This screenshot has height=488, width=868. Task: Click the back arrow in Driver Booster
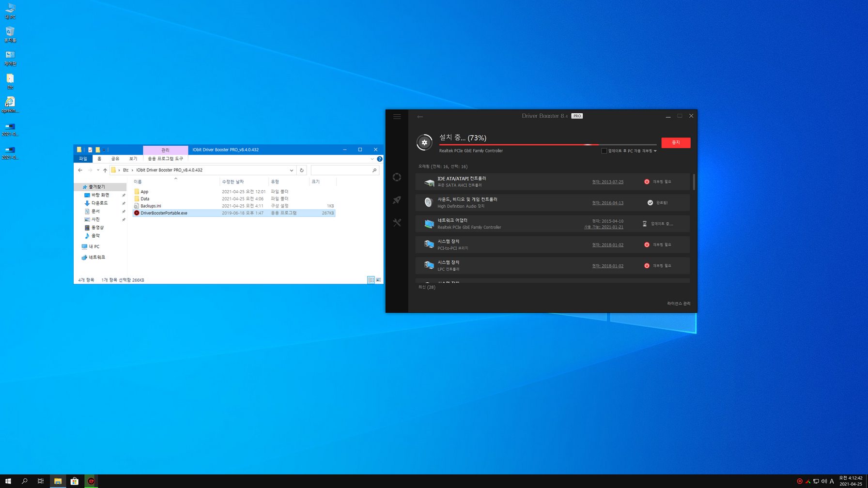tap(420, 117)
